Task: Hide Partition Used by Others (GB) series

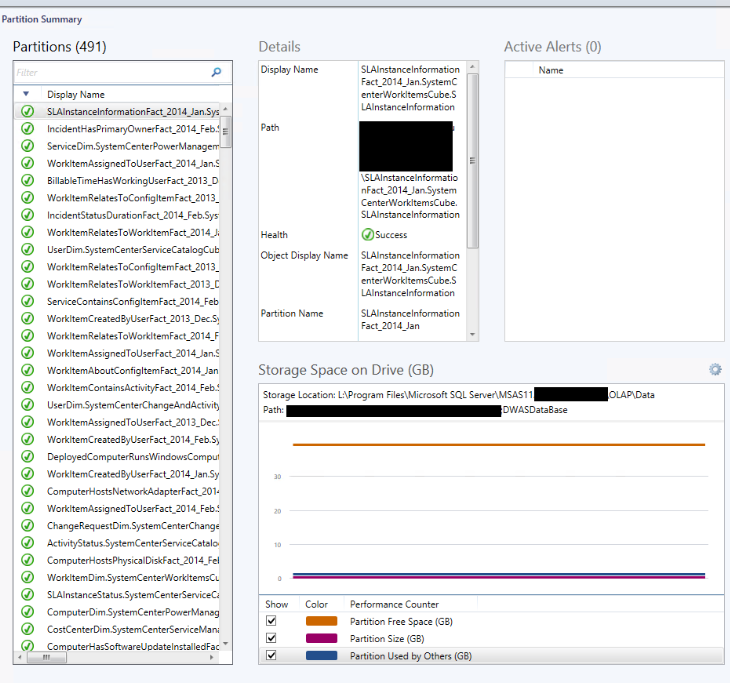Action: coord(271,656)
